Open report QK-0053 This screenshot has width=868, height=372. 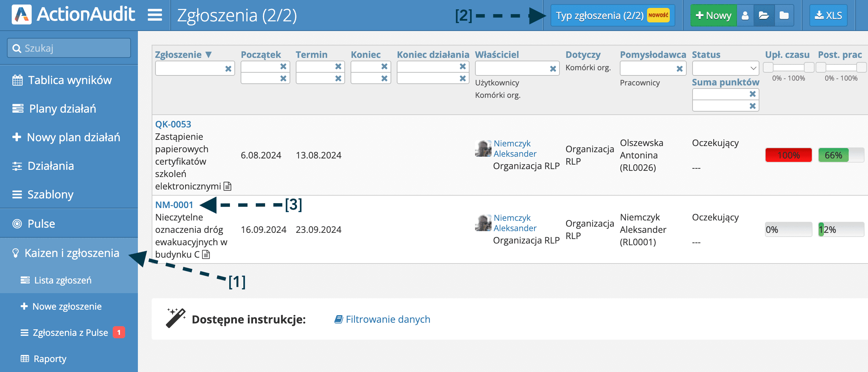[x=173, y=124]
